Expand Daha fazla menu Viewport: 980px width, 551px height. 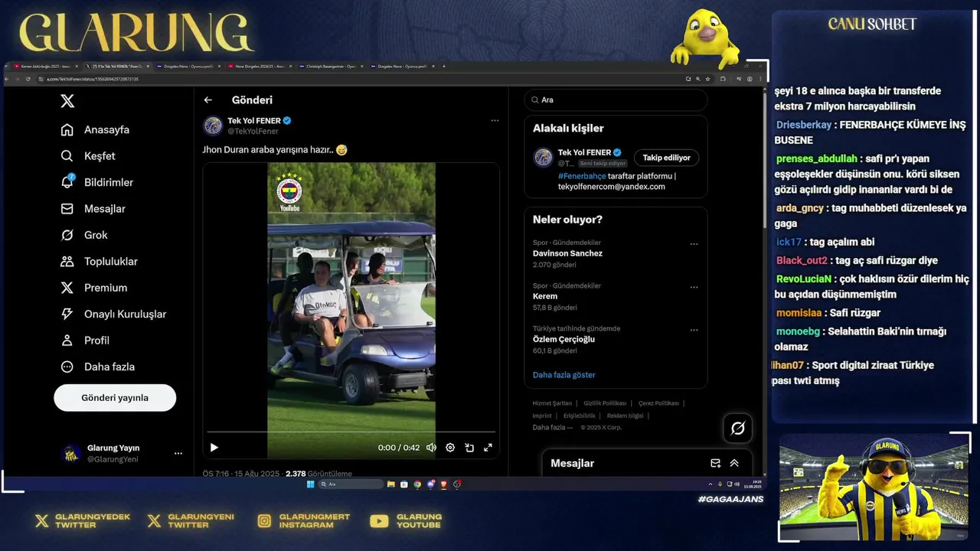pos(98,367)
